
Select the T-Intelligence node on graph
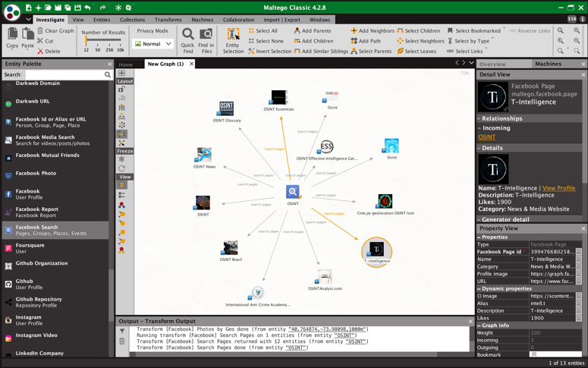[376, 252]
